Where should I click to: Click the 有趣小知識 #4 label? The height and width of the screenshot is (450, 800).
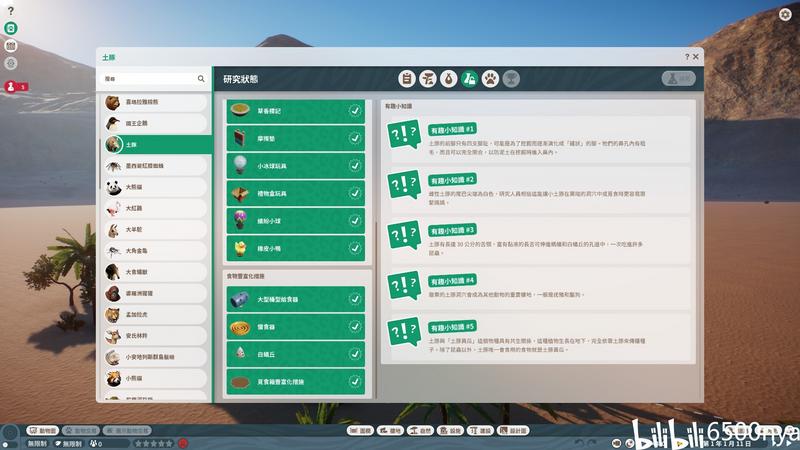tap(452, 281)
